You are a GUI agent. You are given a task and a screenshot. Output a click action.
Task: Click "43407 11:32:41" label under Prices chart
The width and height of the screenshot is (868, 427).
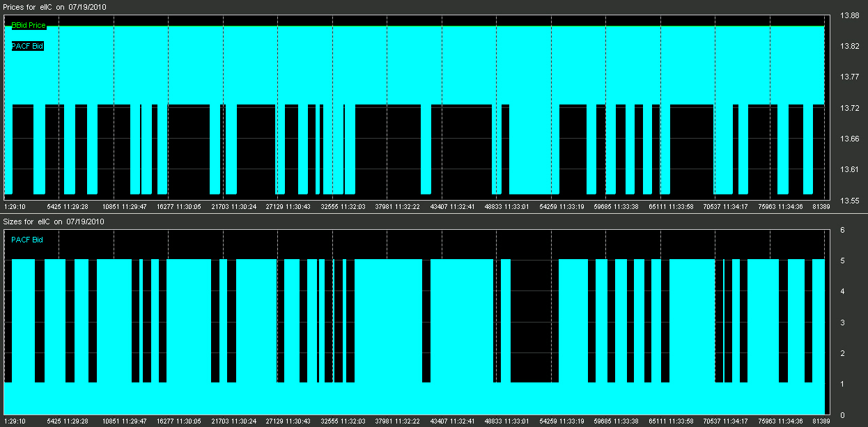(452, 207)
